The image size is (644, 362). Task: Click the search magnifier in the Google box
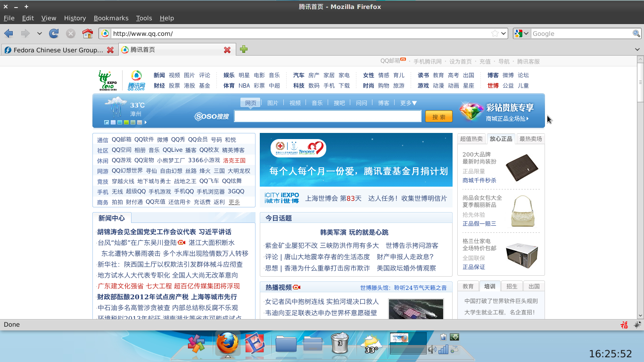(636, 33)
